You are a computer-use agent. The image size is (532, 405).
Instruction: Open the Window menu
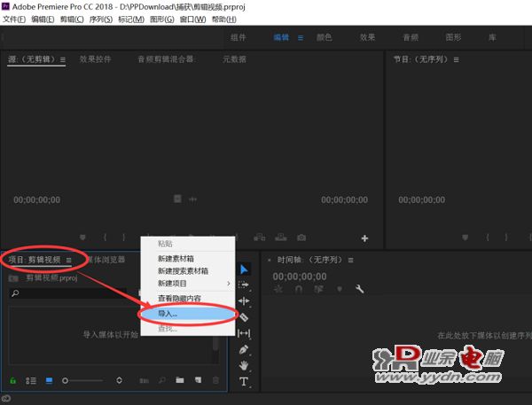[x=192, y=19]
